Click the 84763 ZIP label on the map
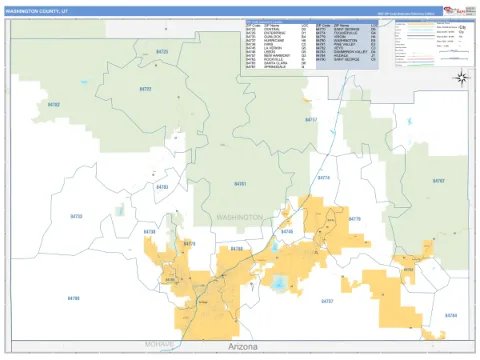 pos(409,269)
